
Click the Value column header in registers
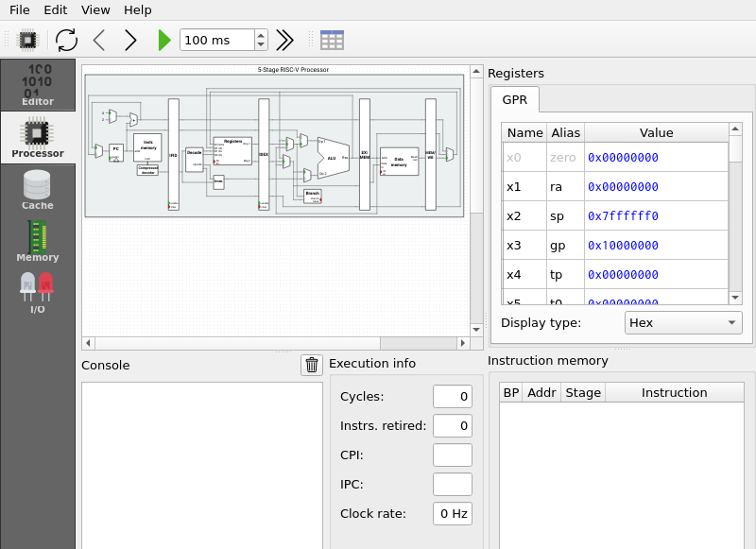point(656,132)
